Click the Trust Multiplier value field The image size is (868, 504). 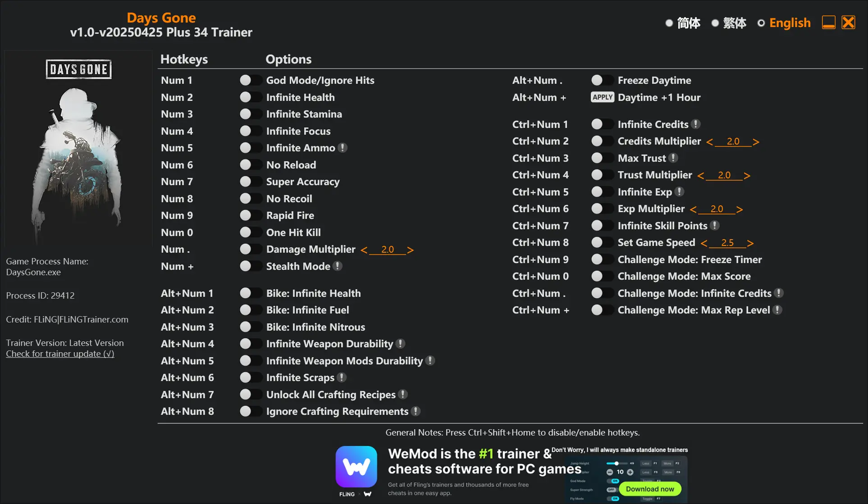[x=724, y=175]
